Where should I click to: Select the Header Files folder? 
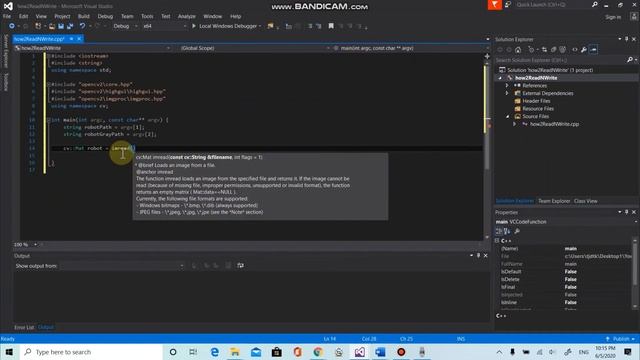[536, 101]
